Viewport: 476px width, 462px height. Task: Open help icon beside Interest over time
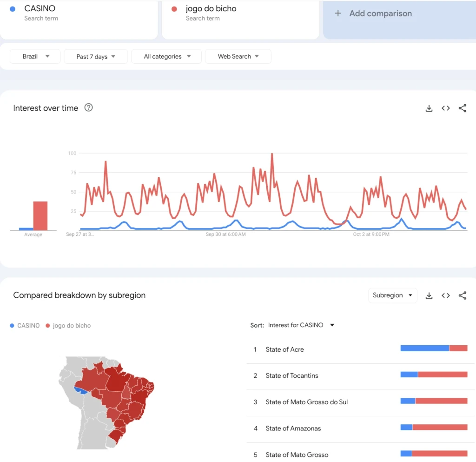pos(88,107)
